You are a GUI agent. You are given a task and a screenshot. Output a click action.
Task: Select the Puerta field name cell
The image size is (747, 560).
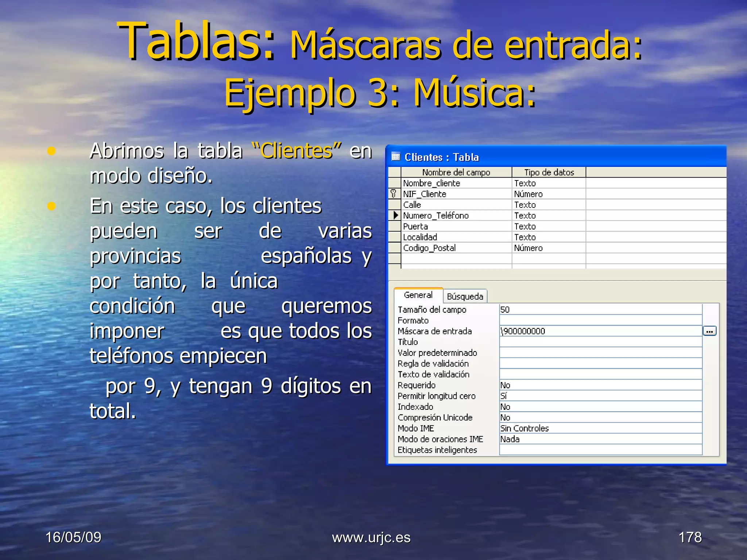(456, 226)
